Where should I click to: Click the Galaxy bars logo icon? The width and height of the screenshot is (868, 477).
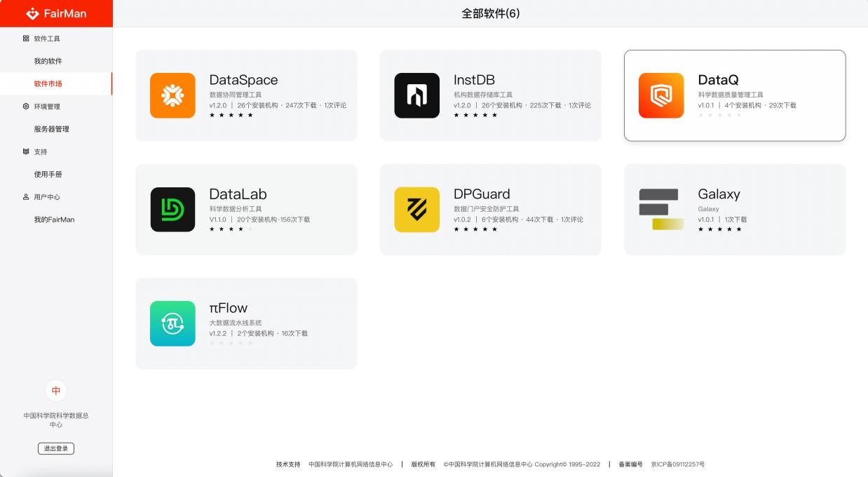coord(660,209)
